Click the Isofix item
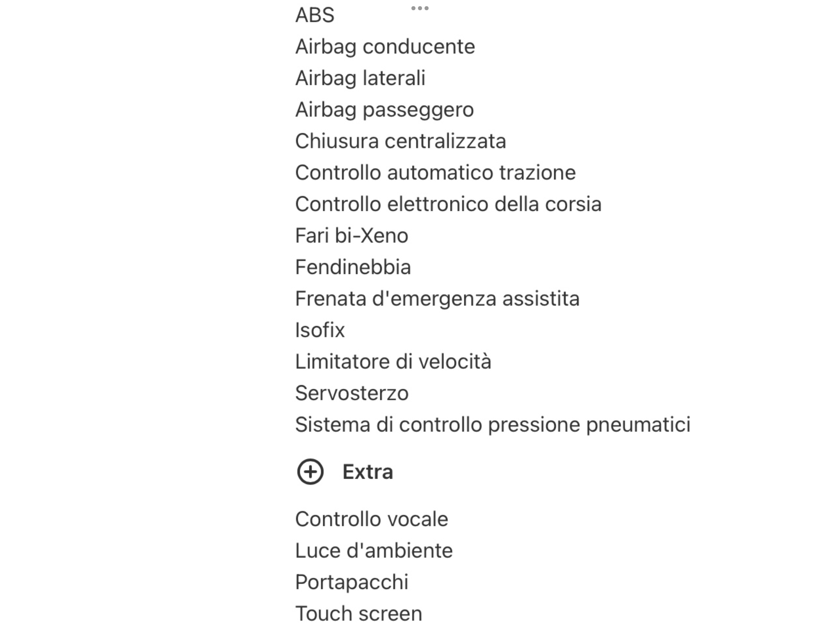 point(320,330)
